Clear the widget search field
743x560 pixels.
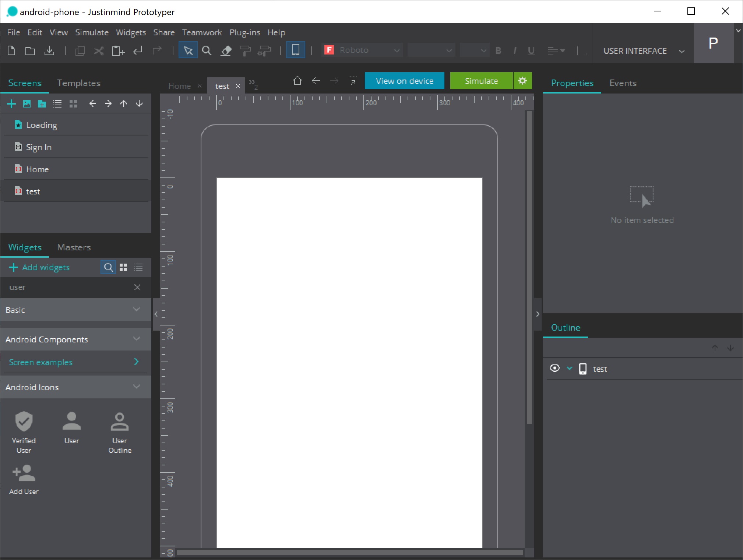tap(137, 287)
